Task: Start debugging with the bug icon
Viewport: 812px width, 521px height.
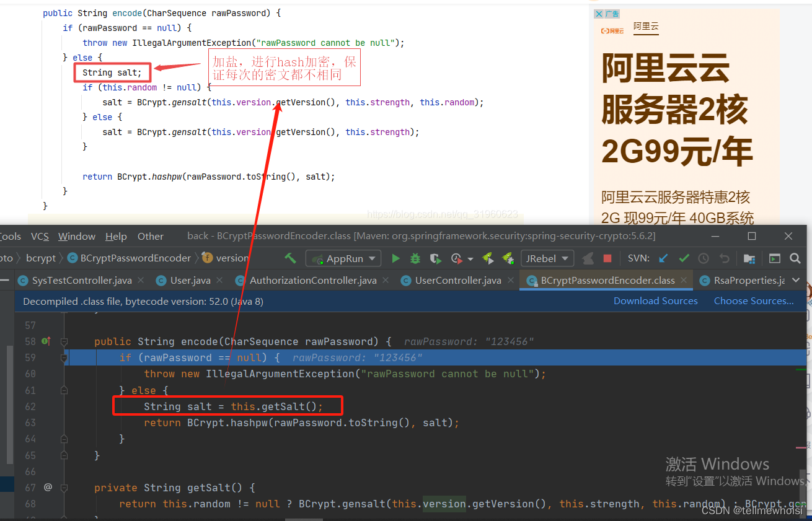Action: point(415,258)
